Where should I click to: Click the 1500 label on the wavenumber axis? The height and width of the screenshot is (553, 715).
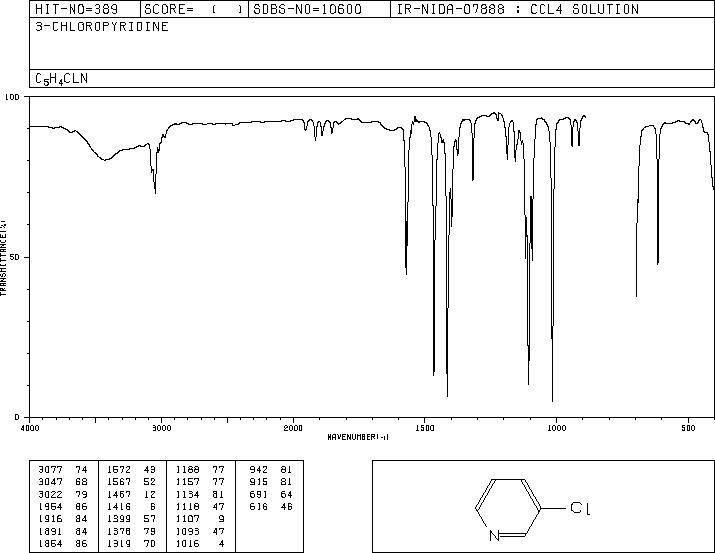pos(425,428)
